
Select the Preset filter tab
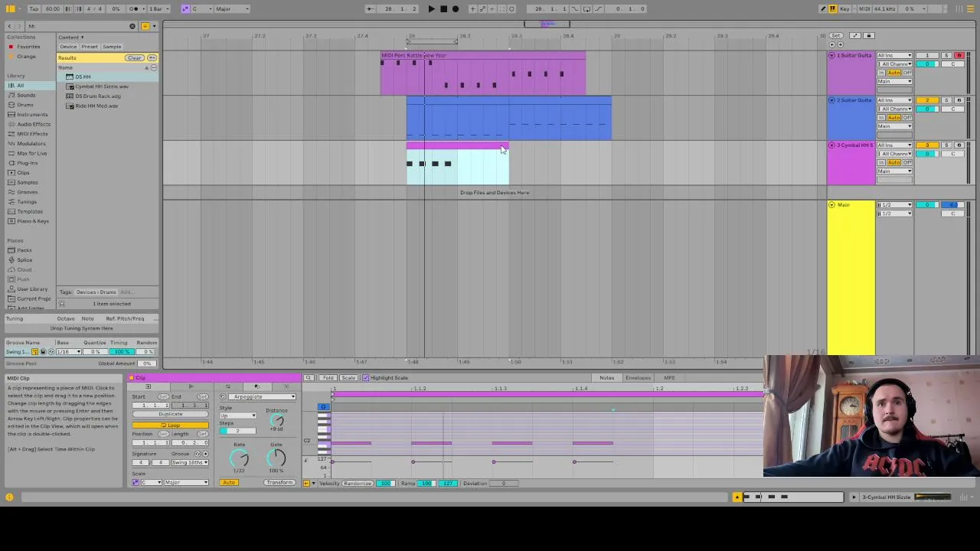coord(90,47)
